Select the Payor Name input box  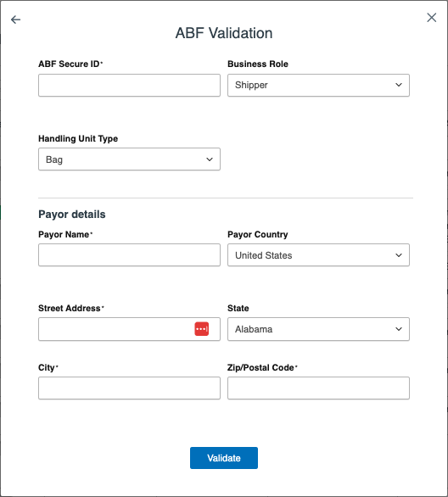129,255
